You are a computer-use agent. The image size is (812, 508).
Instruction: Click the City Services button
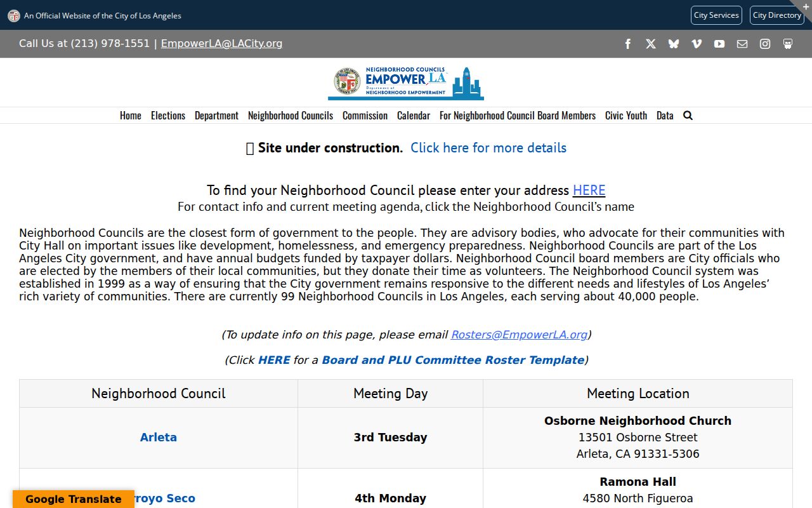pyautogui.click(x=716, y=15)
